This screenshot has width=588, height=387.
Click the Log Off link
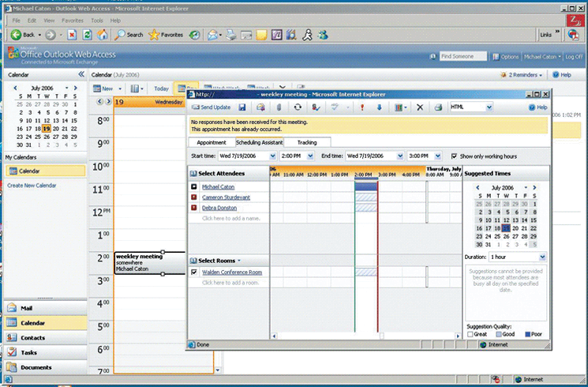tap(574, 57)
